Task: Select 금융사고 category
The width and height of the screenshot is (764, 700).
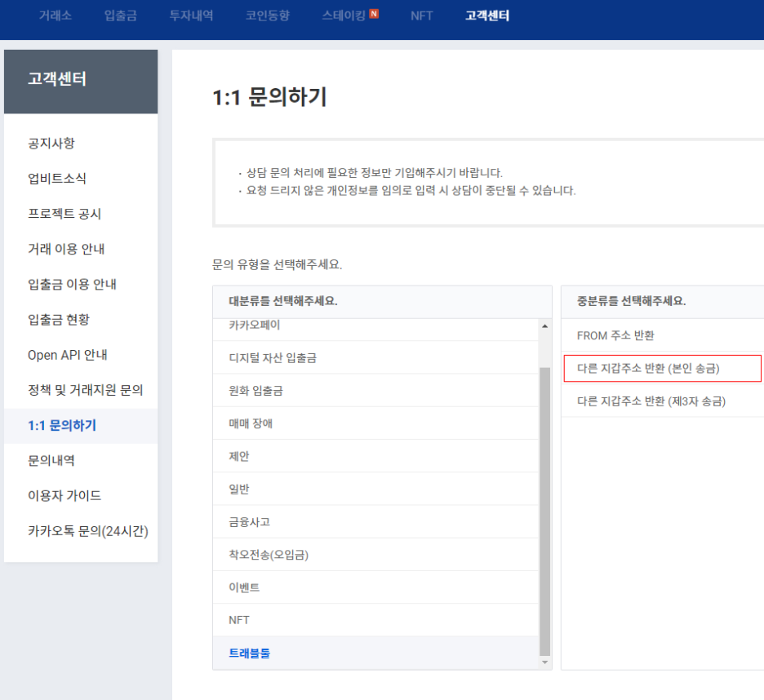Action: coord(375,521)
